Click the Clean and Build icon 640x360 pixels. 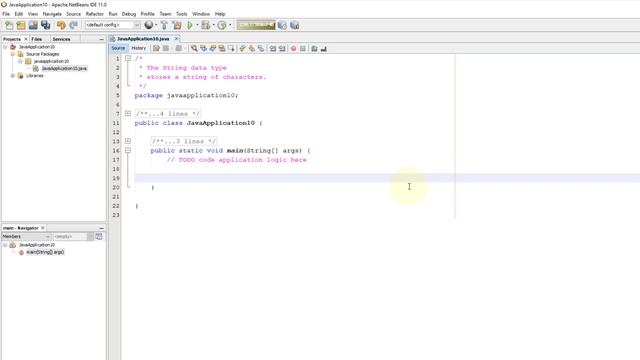pyautogui.click(x=177, y=25)
